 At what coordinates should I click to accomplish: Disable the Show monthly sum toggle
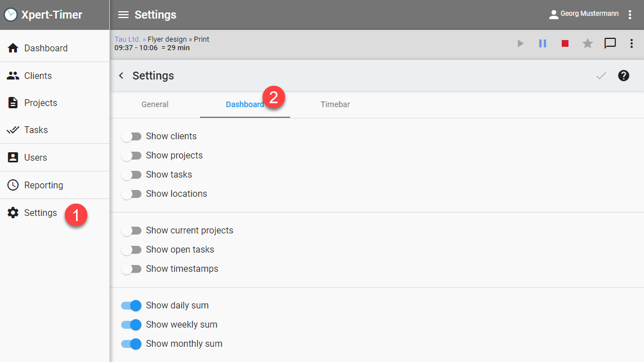point(131,344)
